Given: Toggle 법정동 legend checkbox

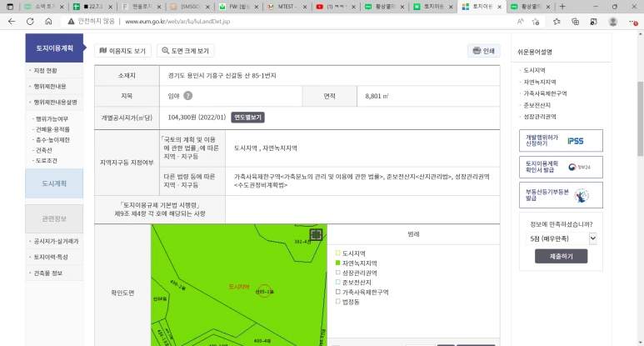Looking at the screenshot, I should [x=338, y=302].
